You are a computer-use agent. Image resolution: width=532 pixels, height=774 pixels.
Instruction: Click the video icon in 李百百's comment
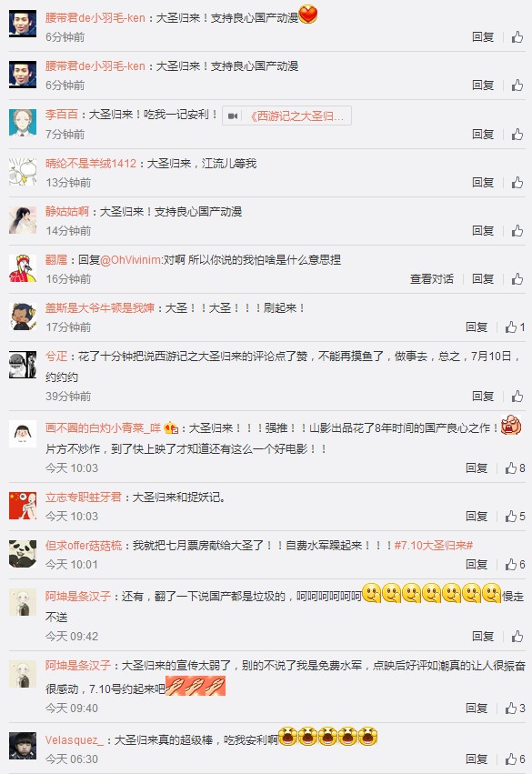233,116
